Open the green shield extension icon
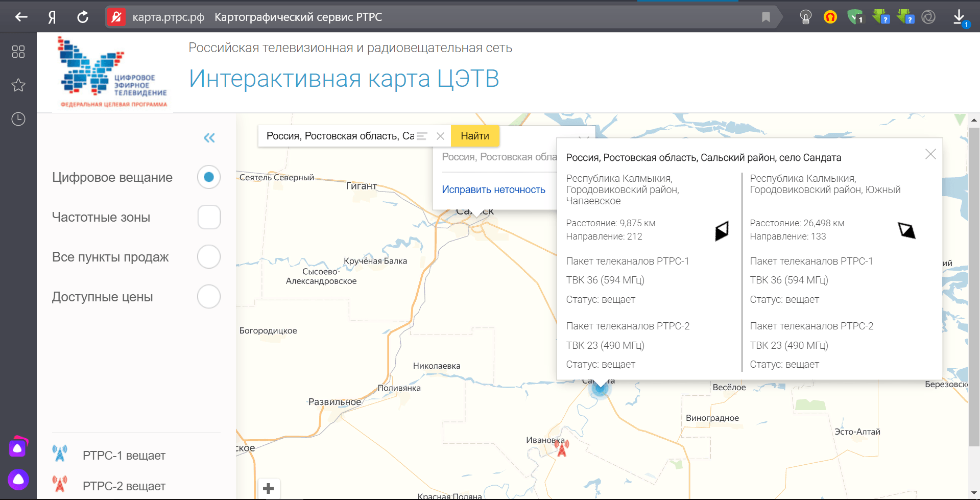This screenshot has width=980, height=500. (x=855, y=17)
